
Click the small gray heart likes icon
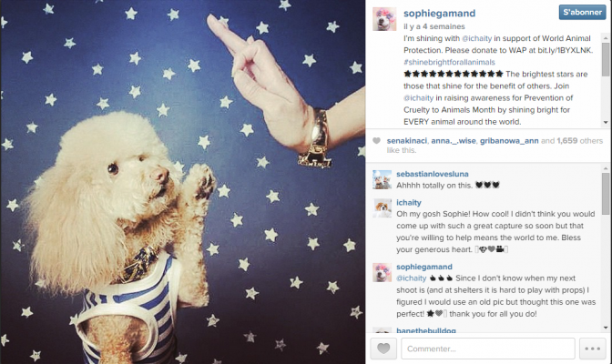376,141
